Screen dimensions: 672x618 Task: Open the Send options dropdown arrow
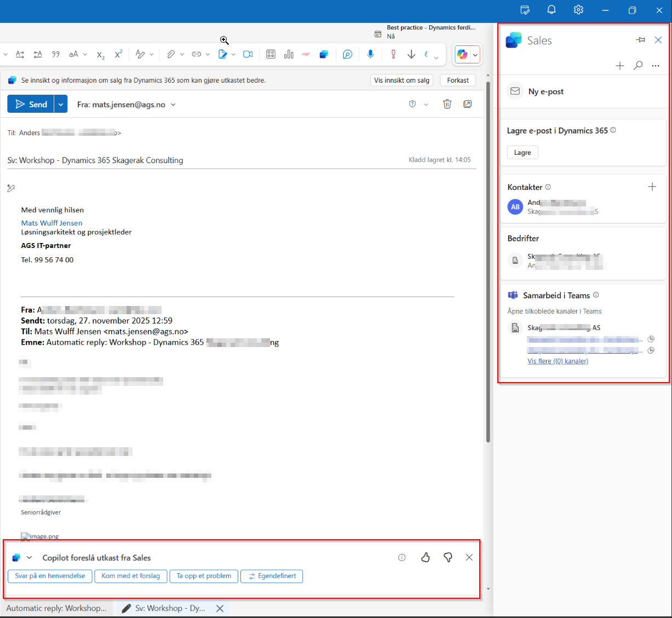coord(61,104)
